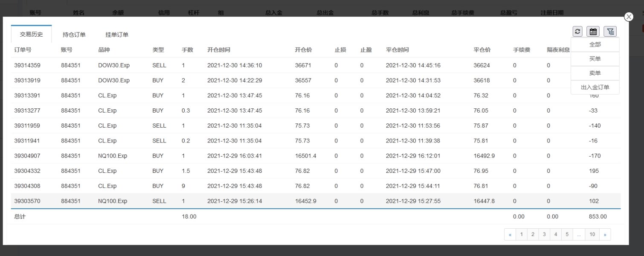Go to page 5
This screenshot has width=644, height=256.
coord(567,234)
